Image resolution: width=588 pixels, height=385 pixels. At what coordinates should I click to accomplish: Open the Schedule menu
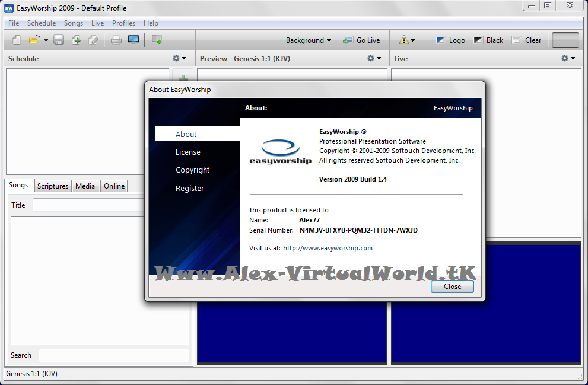click(x=42, y=23)
